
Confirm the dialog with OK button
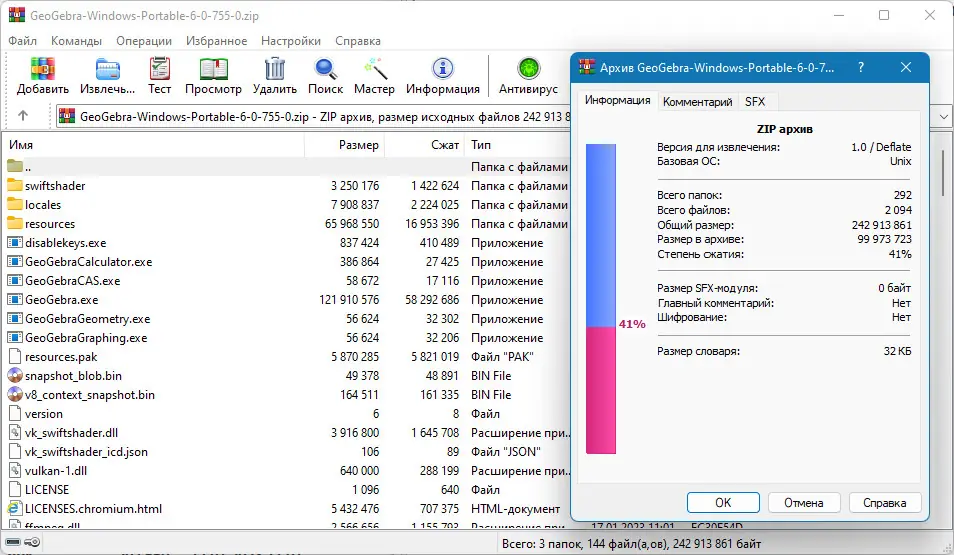tap(723, 503)
